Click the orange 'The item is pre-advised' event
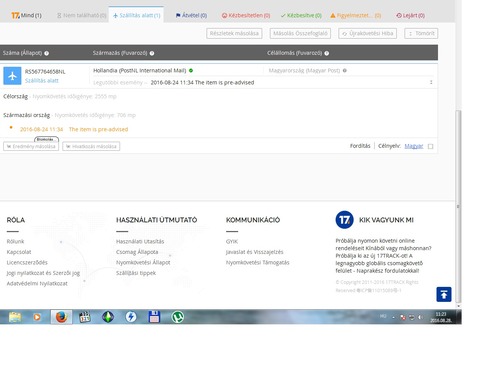The width and height of the screenshot is (480, 384). pyautogui.click(x=98, y=129)
